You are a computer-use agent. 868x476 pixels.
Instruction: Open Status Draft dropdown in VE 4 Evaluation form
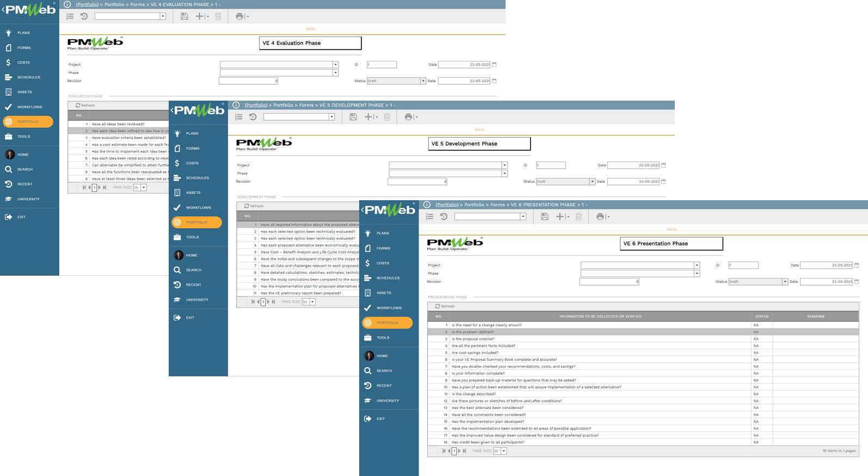tap(423, 81)
